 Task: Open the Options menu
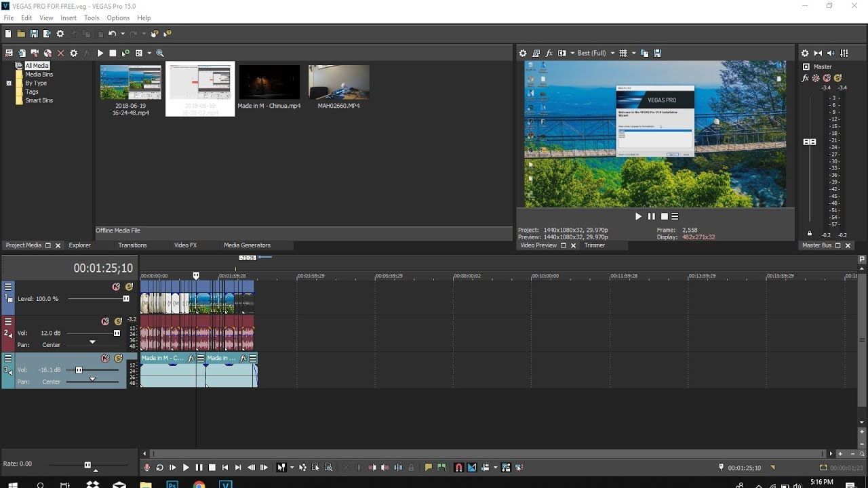click(118, 18)
